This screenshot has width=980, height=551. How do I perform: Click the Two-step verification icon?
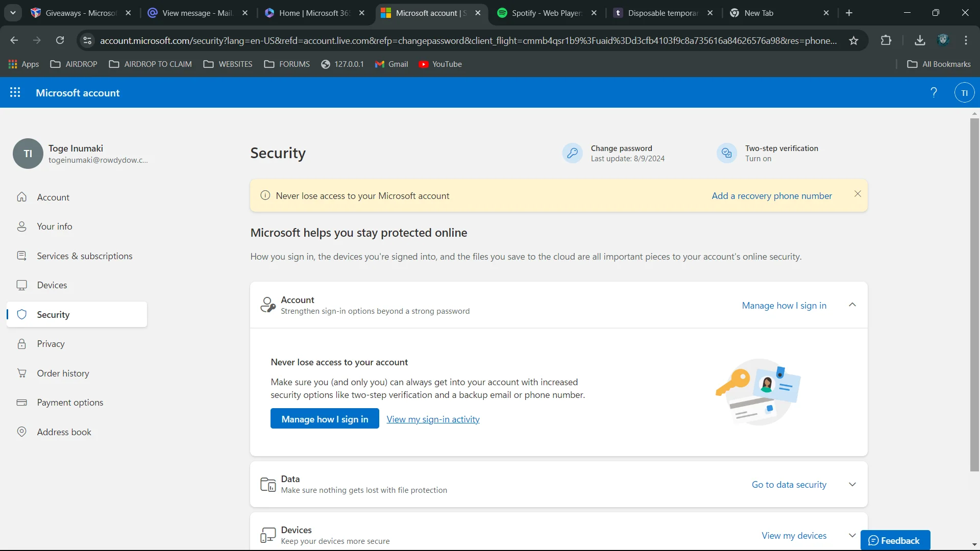click(x=726, y=153)
